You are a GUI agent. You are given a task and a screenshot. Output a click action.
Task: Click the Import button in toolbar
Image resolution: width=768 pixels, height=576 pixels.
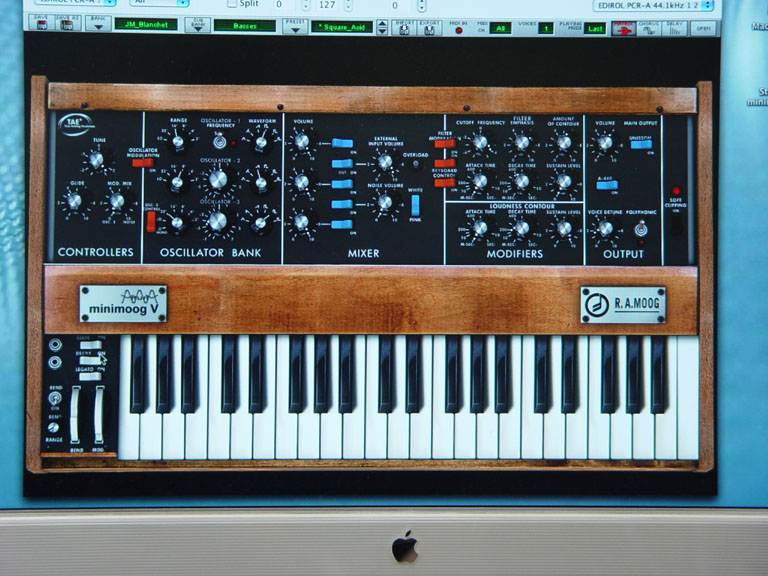tap(403, 26)
